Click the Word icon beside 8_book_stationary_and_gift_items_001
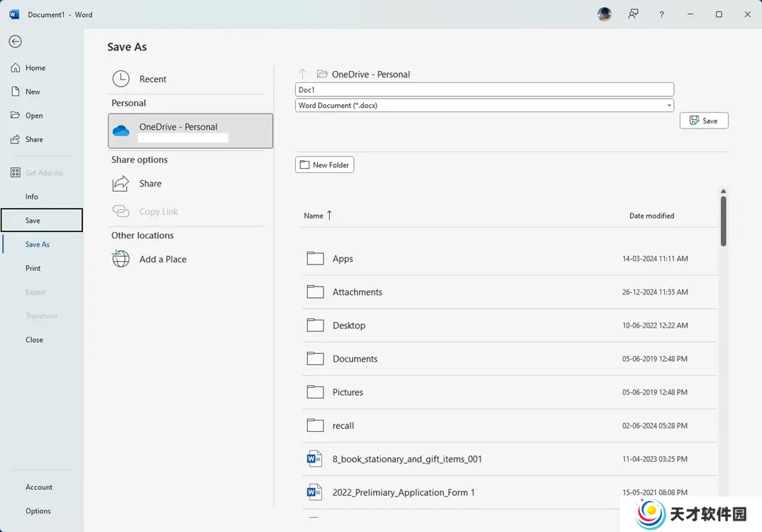Image resolution: width=762 pixels, height=532 pixels. tap(314, 459)
